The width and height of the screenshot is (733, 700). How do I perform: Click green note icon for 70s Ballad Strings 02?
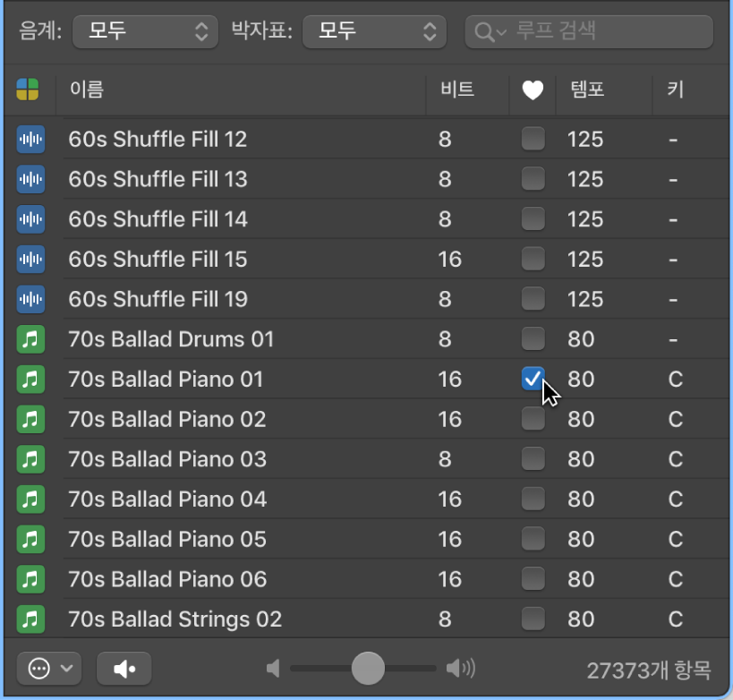(x=30, y=619)
